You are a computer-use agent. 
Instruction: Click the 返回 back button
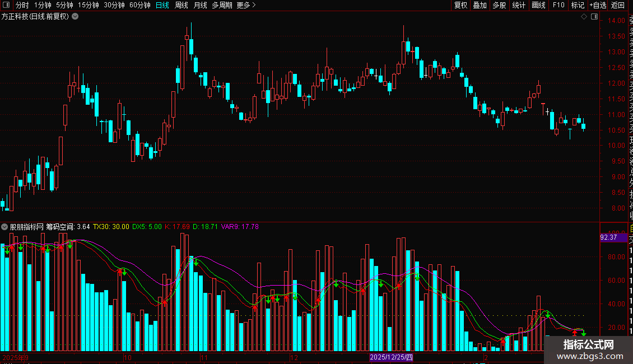click(x=618, y=5)
